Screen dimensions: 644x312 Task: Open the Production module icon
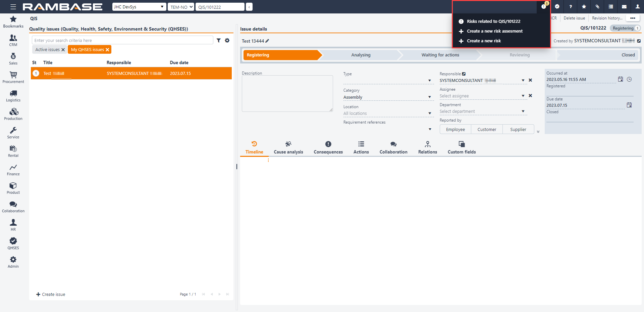pyautogui.click(x=13, y=114)
